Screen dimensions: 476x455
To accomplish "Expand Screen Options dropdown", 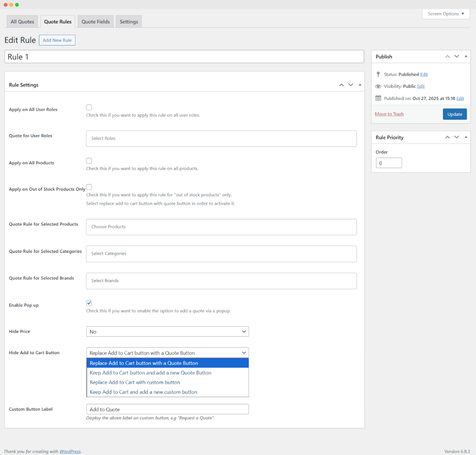I will point(446,14).
